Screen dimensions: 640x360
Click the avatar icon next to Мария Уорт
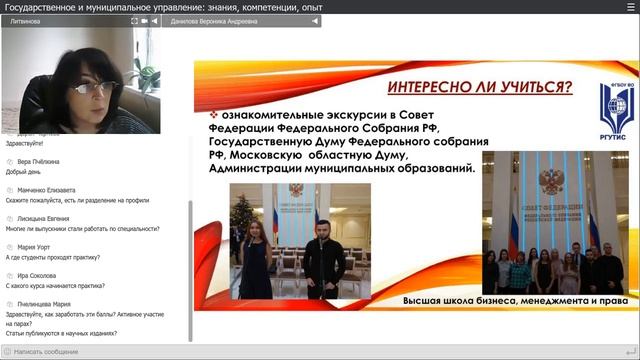point(10,248)
